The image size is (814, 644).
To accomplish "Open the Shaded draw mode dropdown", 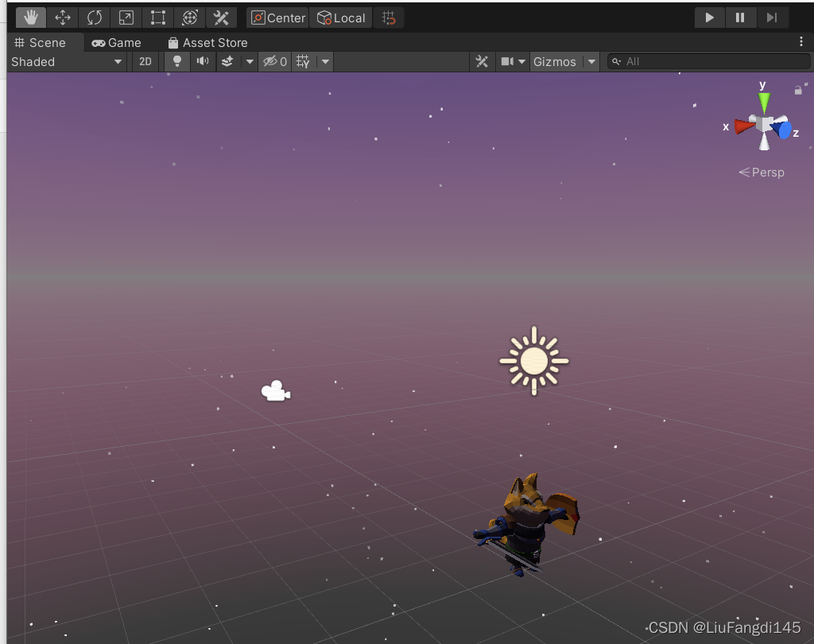I will [67, 62].
